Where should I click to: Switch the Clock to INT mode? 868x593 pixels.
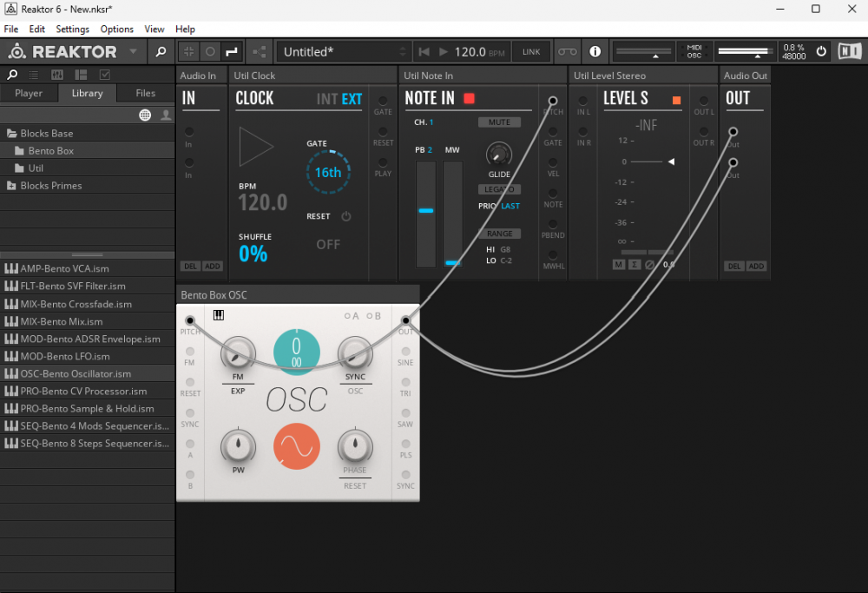click(x=326, y=99)
